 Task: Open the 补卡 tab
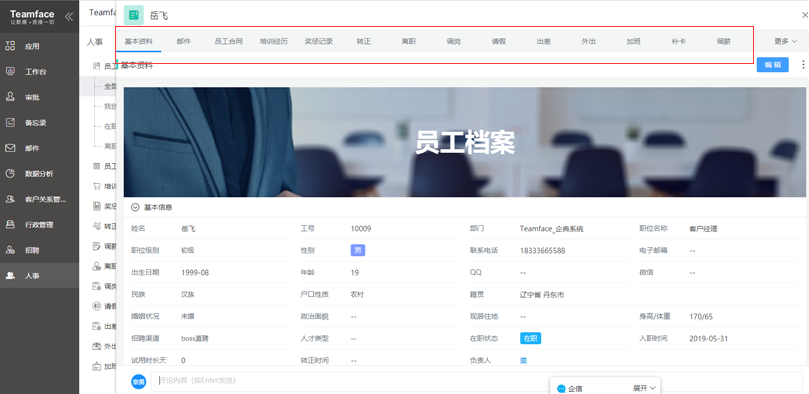678,41
